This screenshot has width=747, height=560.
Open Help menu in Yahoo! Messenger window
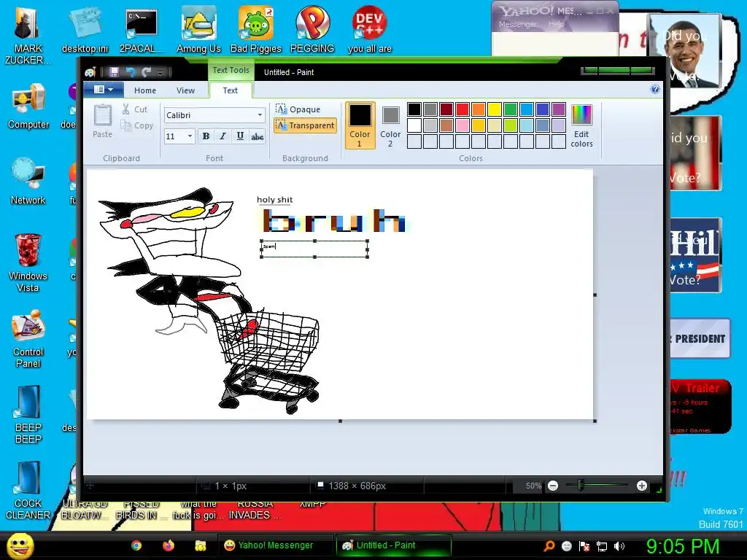[556, 24]
